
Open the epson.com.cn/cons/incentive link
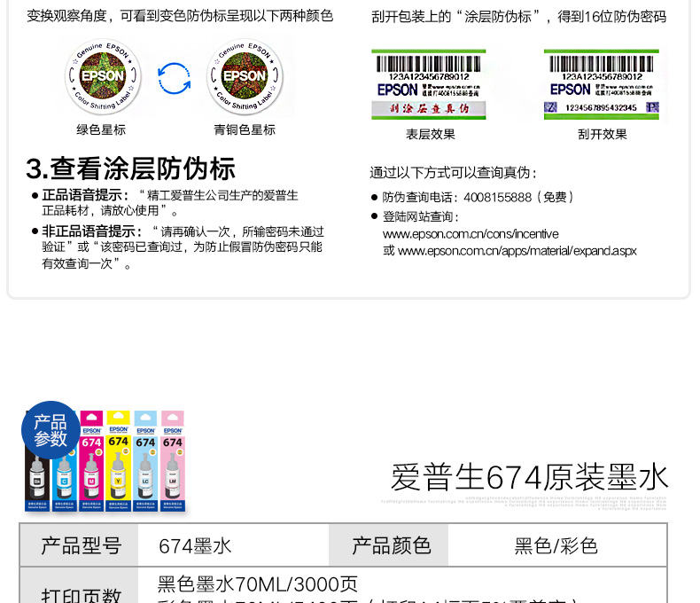(470, 234)
